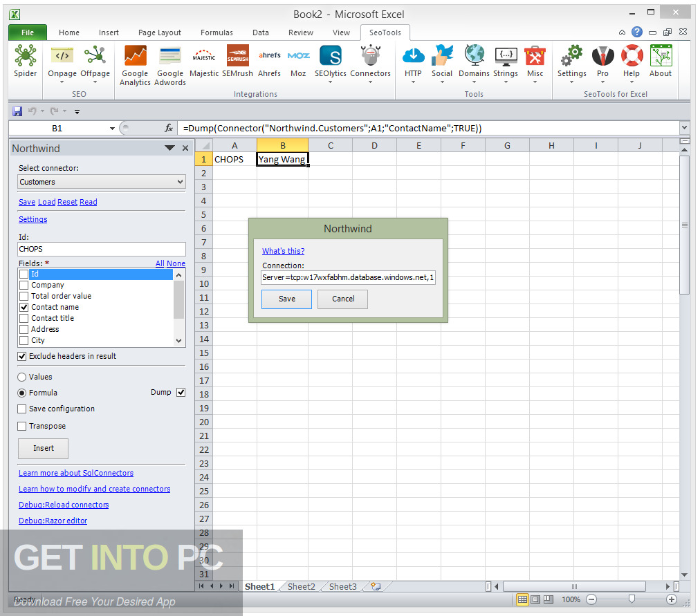The image size is (700, 616).
Task: Switch to the Data tab
Action: click(x=260, y=32)
